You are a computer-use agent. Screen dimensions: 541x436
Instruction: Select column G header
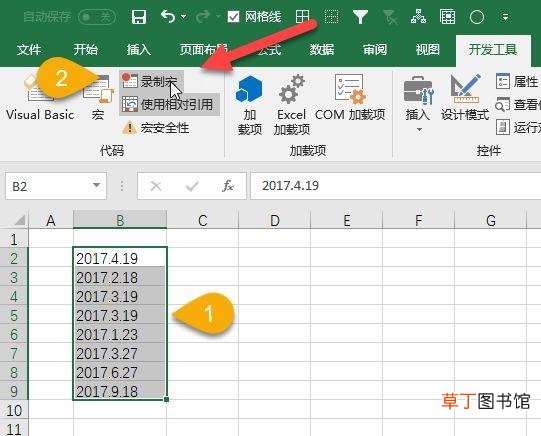(x=491, y=220)
